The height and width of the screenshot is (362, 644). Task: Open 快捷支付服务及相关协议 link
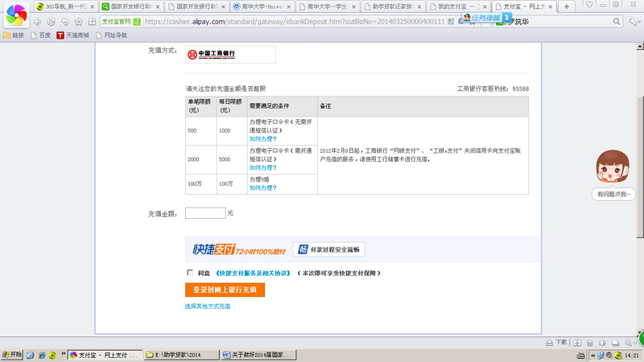tap(253, 273)
